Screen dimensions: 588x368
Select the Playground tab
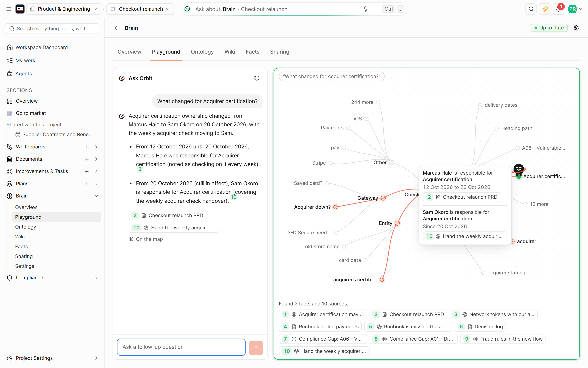click(166, 52)
